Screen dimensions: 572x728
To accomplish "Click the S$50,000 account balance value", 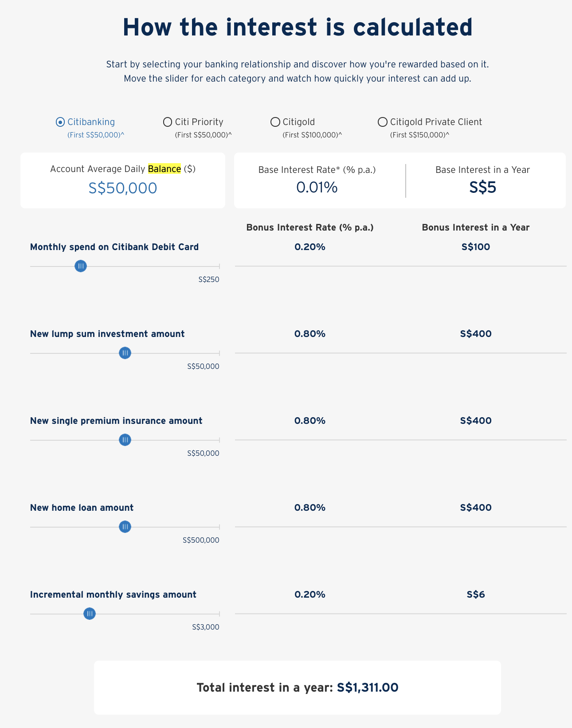I will click(122, 188).
